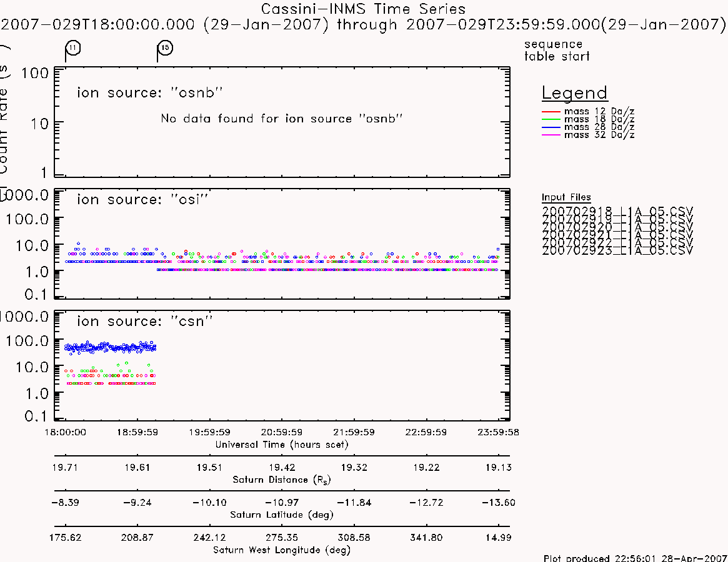Viewport: 728px width, 562px height.
Task: Click sequence table start marker 15
Action: point(165,48)
